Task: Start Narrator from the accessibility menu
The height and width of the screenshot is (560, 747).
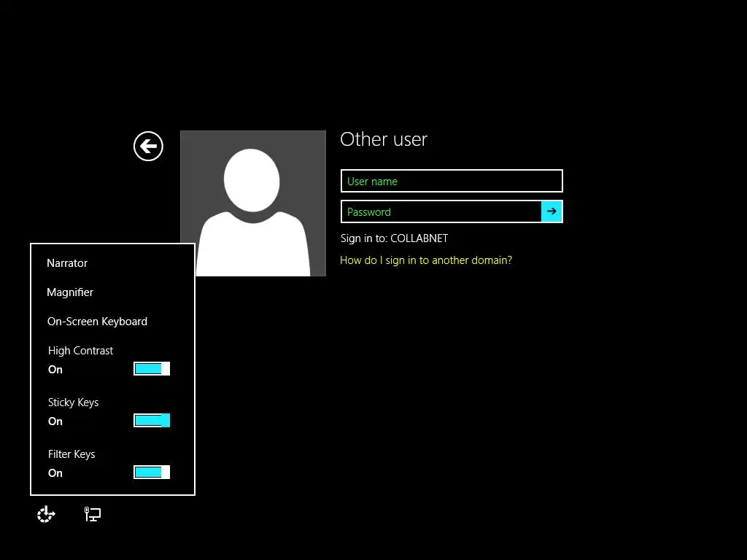Action: coord(67,262)
